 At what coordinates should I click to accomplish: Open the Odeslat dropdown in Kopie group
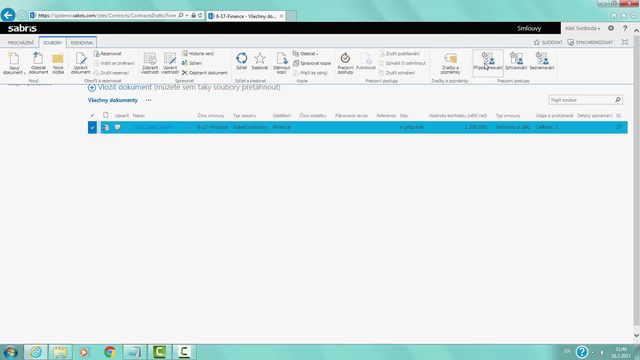tap(306, 53)
